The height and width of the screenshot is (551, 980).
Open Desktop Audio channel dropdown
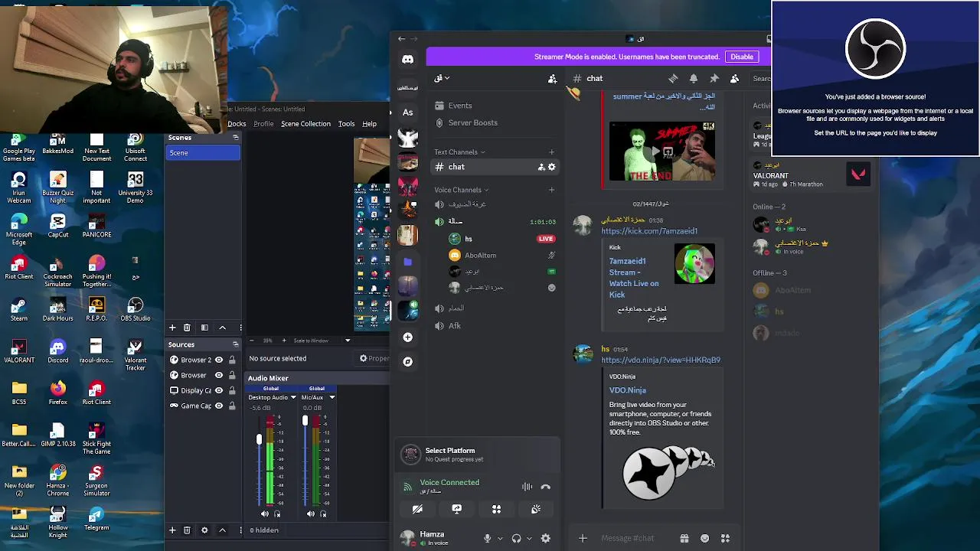point(292,398)
